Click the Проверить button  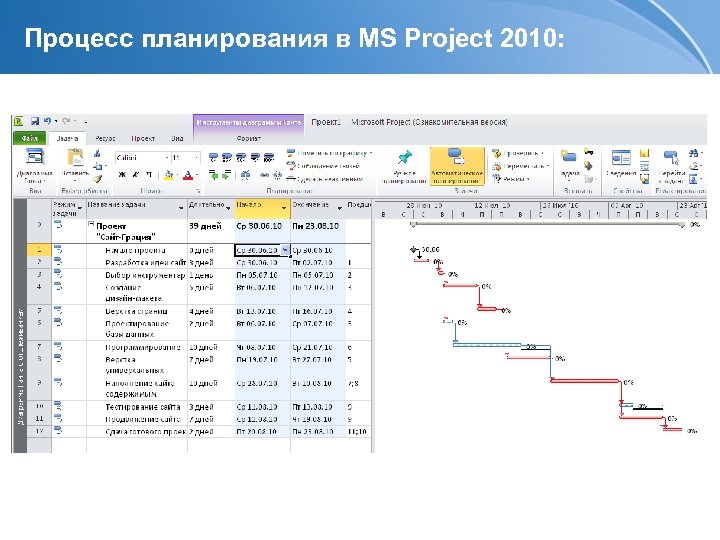point(518,153)
